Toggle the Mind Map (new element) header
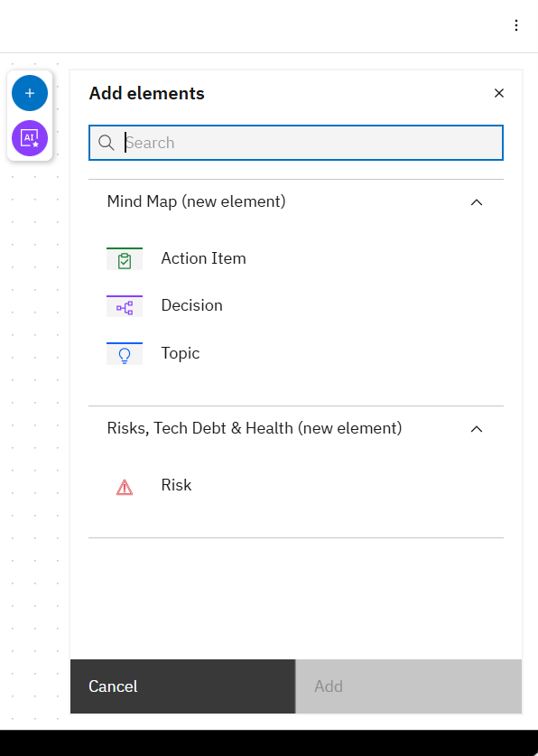This screenshot has height=756, width=538. (x=296, y=202)
